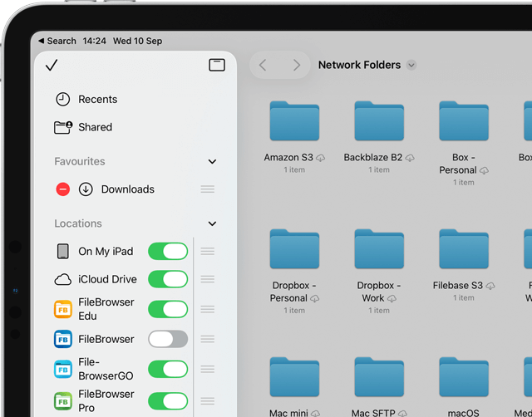Click the FileBrowser Edu app icon
The height and width of the screenshot is (417, 532).
63,309
